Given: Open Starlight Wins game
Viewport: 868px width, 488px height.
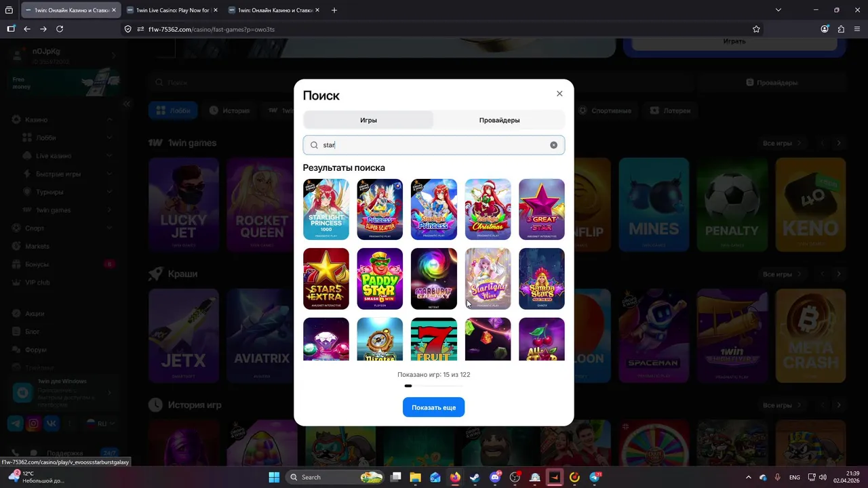Looking at the screenshot, I should [x=488, y=279].
